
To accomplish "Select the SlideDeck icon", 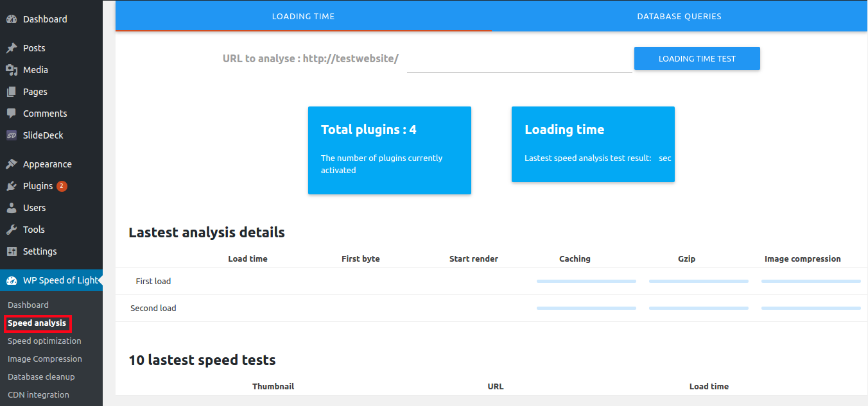I will 13,135.
